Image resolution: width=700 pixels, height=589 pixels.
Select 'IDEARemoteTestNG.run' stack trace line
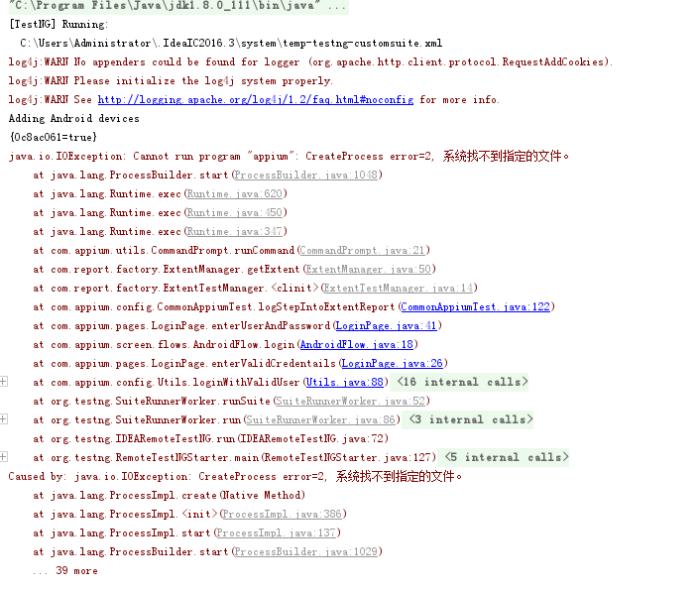[211, 438]
